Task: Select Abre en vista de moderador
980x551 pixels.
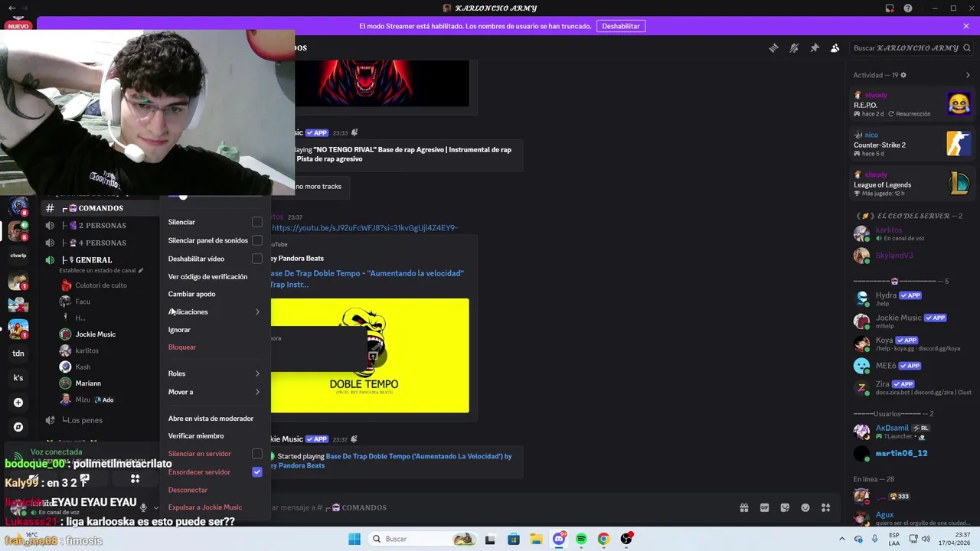Action: (214, 419)
